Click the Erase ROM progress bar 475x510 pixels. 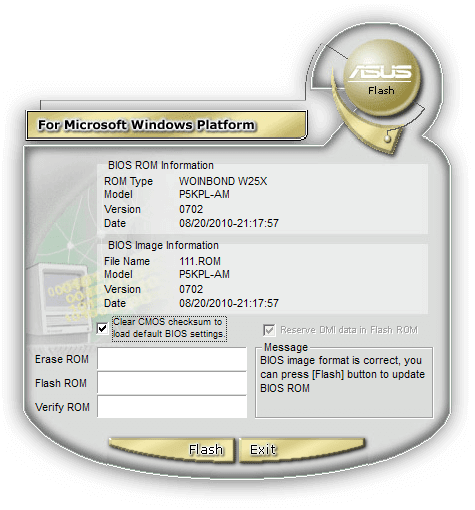[172, 359]
